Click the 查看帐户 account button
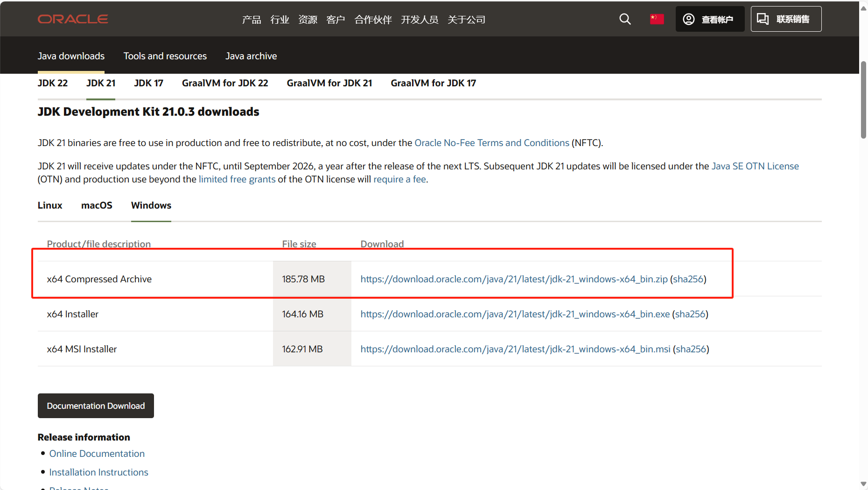Image resolution: width=868 pixels, height=490 pixels. [x=710, y=19]
